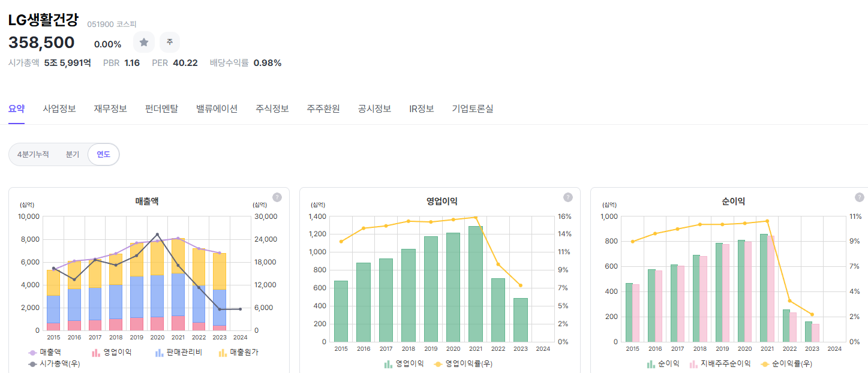Click 영업이익 chart title
This screenshot has height=373, width=868.
click(x=441, y=201)
